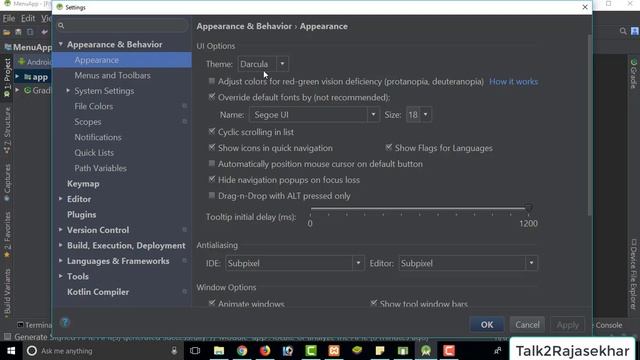The image size is (640, 360).
Task: Toggle Hide navigation popups on focus loss
Action: 211,179
